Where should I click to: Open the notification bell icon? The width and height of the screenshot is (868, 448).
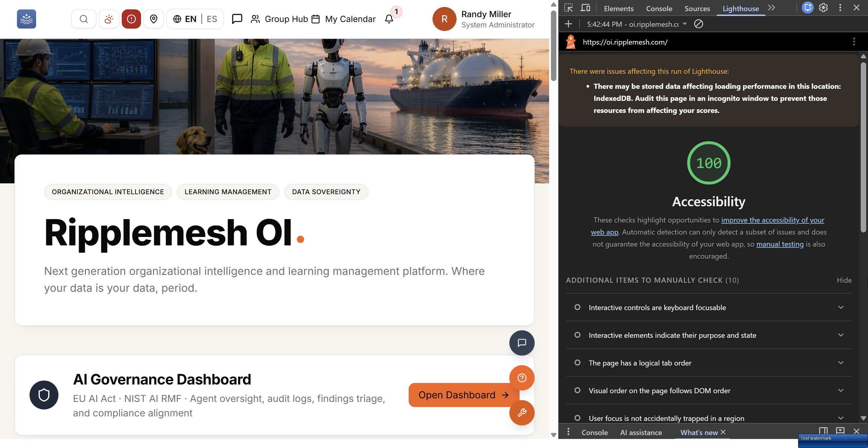coord(389,19)
